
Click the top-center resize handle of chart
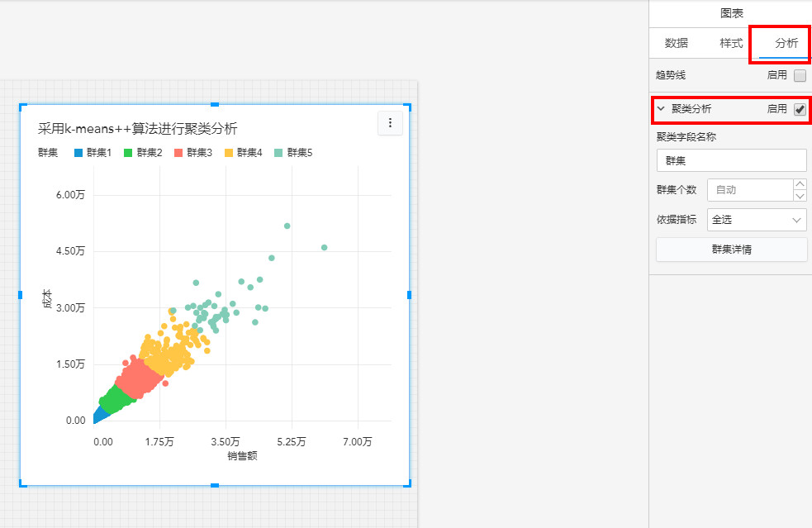click(215, 104)
